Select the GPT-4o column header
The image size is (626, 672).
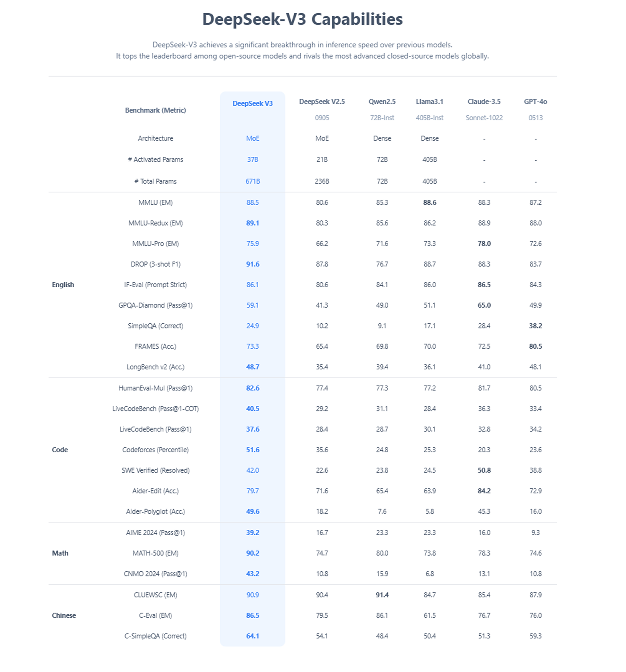[535, 101]
